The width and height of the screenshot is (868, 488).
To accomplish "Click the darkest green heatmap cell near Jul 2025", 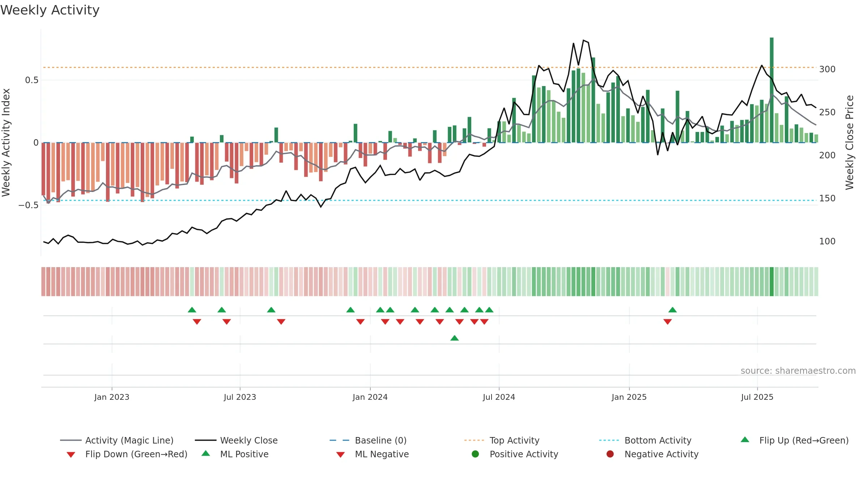I will (x=772, y=282).
